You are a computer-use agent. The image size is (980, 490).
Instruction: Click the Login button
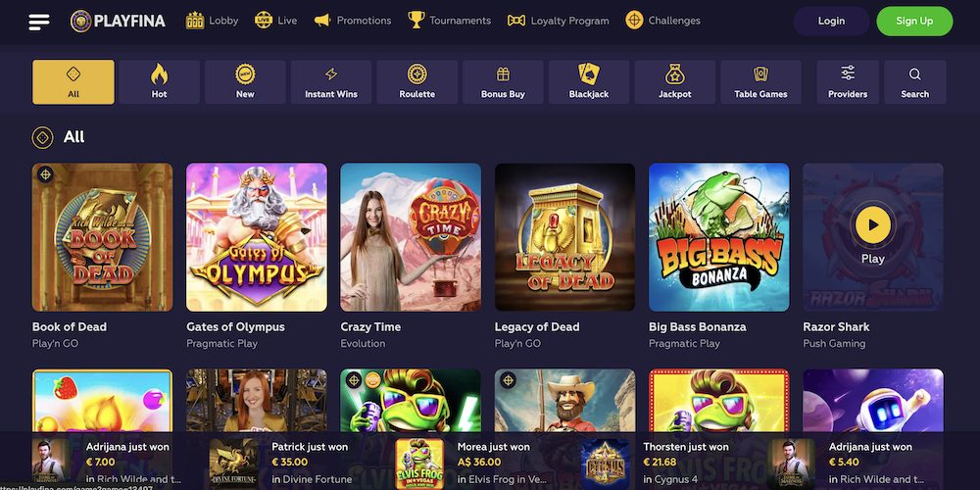[x=831, y=22]
